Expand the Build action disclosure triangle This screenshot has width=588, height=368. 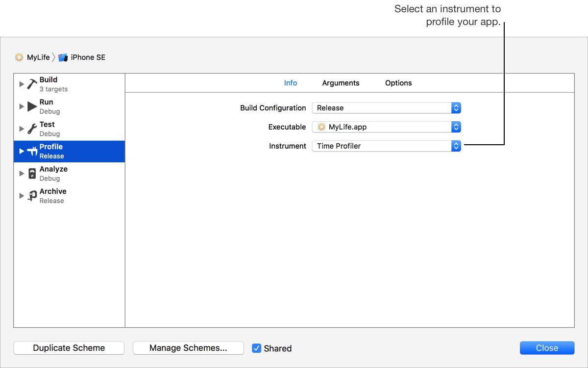click(x=22, y=84)
